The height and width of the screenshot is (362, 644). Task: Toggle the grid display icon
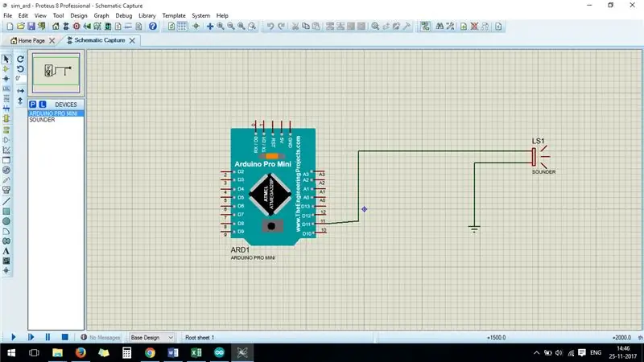(182, 27)
